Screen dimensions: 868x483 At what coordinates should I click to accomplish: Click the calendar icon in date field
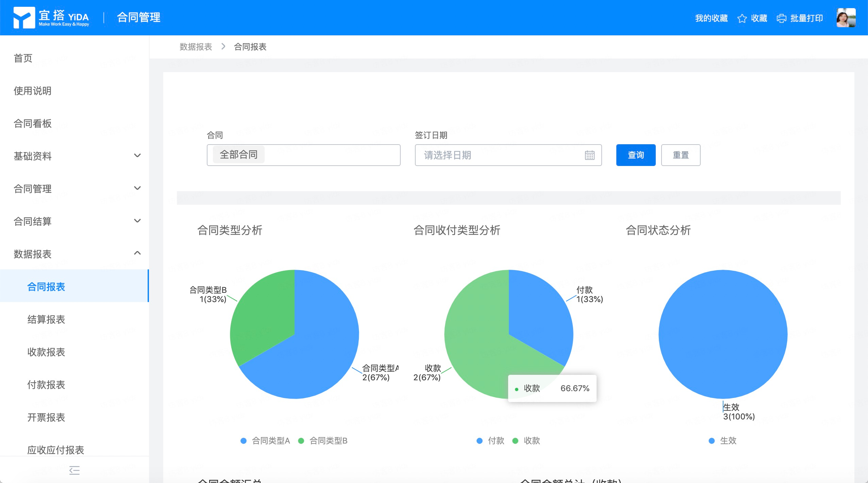(x=589, y=155)
